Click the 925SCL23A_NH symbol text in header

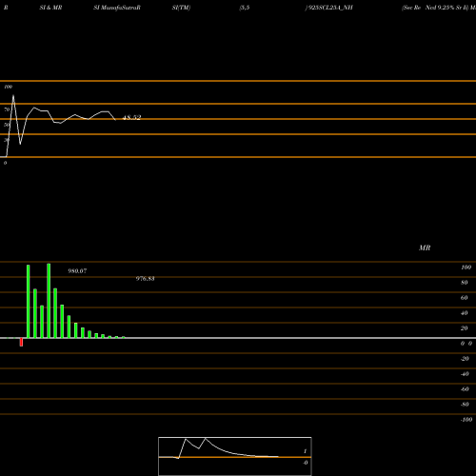(x=330, y=8)
